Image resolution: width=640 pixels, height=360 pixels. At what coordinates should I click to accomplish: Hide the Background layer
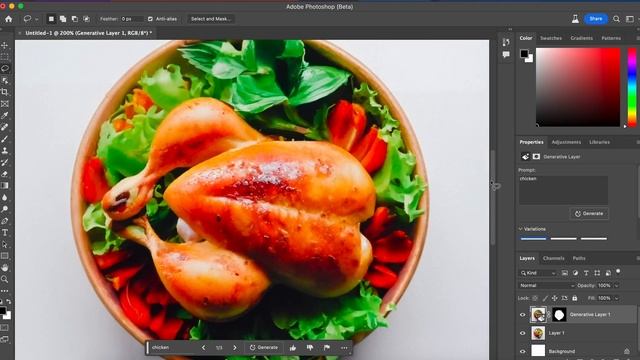click(522, 351)
